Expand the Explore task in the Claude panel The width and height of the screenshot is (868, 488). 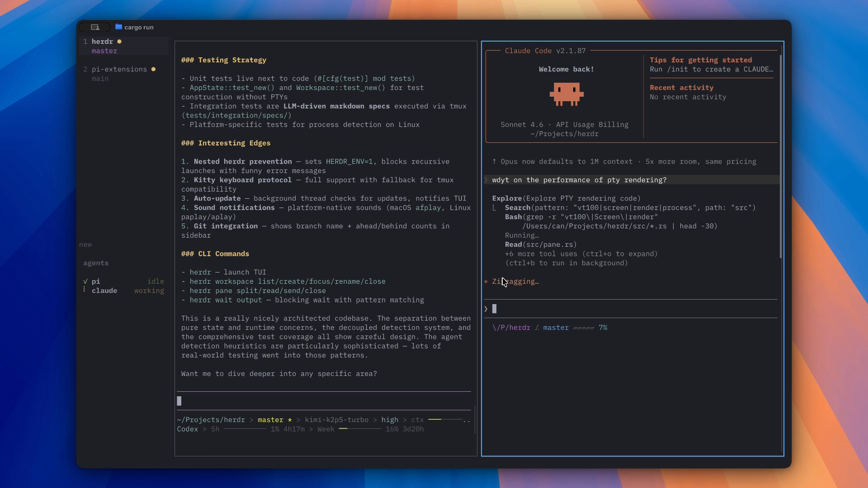click(507, 198)
